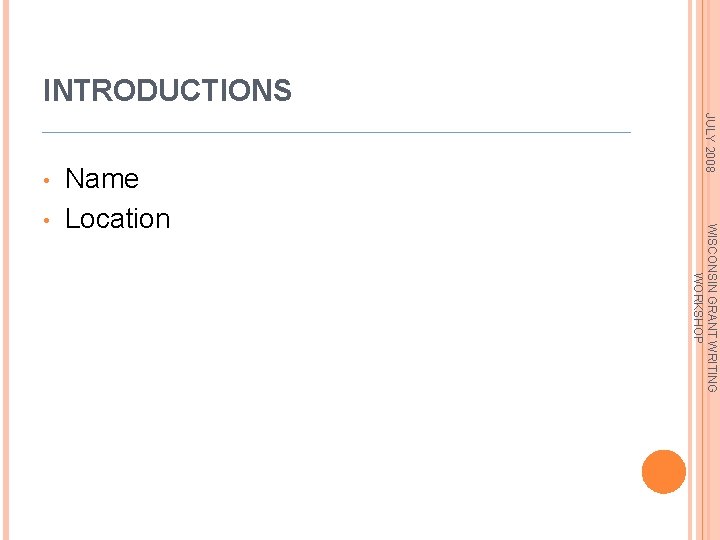This screenshot has width=720, height=540.
Task: Click the Name bullet text
Action: pos(101,179)
